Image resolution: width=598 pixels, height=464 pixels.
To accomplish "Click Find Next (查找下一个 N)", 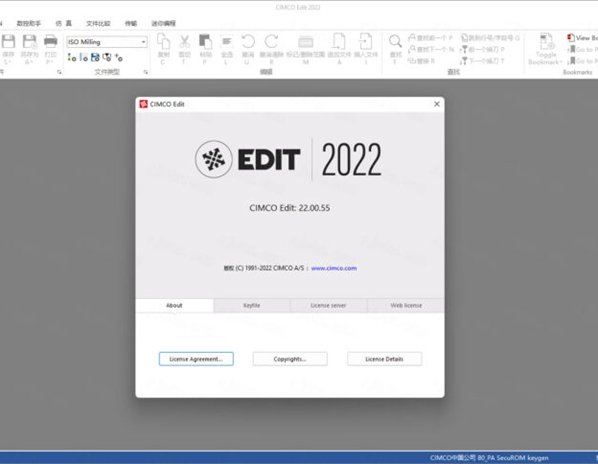I will tap(431, 49).
